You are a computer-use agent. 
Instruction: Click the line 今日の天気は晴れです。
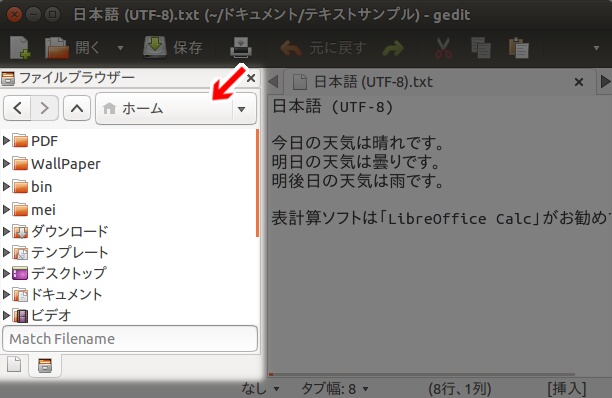click(358, 142)
